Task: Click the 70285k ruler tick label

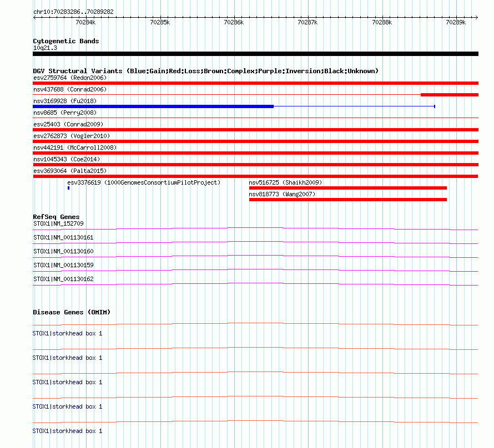Action: (160, 22)
